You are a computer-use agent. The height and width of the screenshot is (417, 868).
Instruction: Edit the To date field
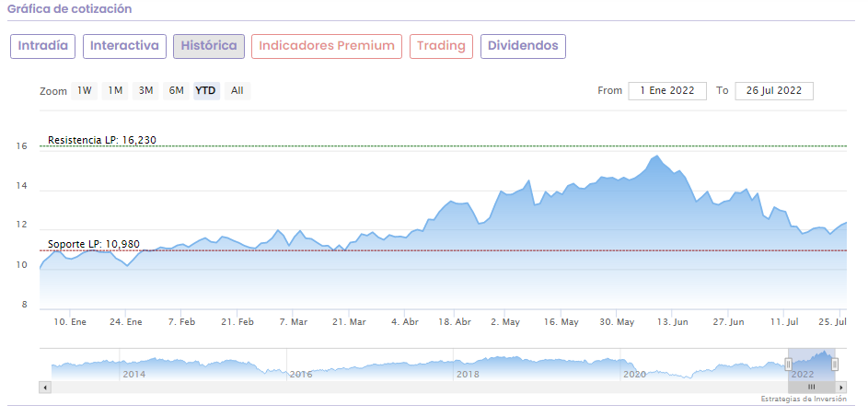pyautogui.click(x=774, y=90)
